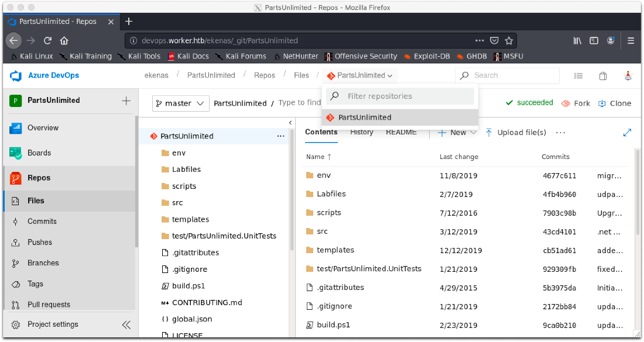This screenshot has height=342, width=644.
Task: Click the Search box in the header
Action: tap(507, 75)
